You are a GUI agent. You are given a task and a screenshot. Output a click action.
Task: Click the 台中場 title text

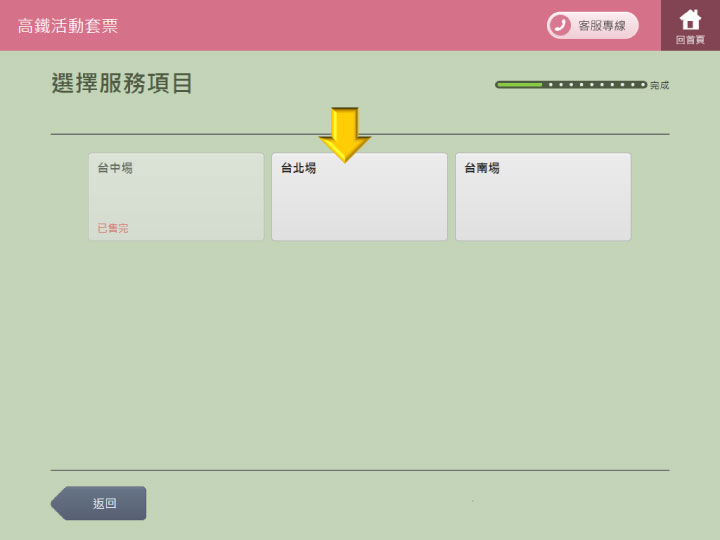point(115,168)
